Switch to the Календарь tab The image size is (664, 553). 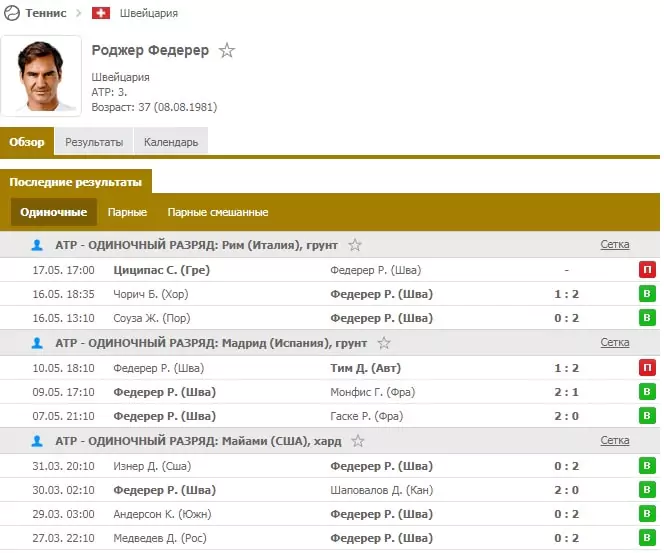[x=171, y=142]
